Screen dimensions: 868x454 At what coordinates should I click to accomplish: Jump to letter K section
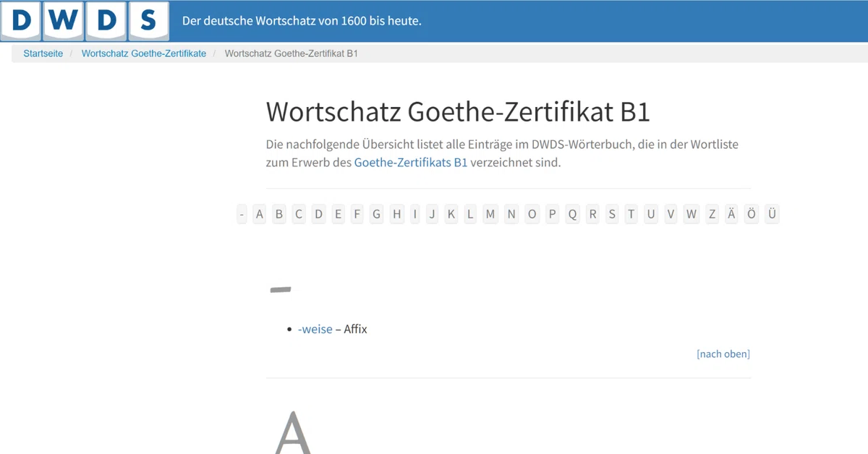451,214
